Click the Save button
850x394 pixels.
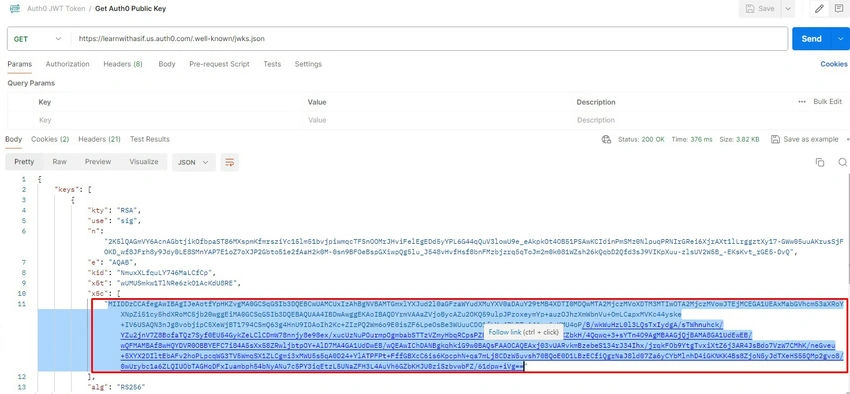pos(760,9)
